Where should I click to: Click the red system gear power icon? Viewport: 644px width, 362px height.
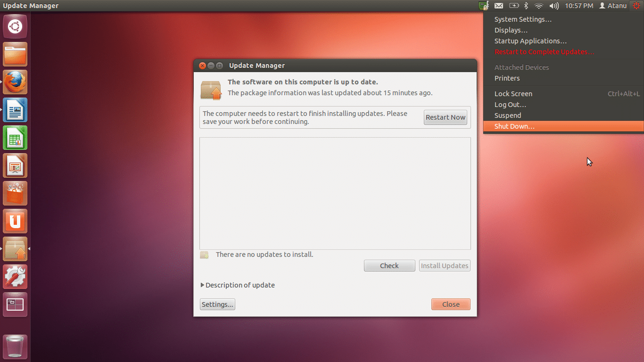tap(636, 6)
